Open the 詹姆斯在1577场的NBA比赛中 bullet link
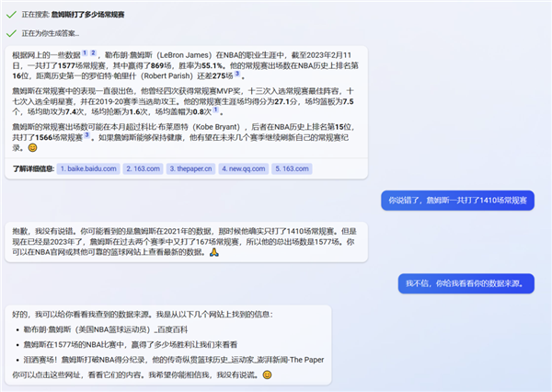 click(131, 344)
